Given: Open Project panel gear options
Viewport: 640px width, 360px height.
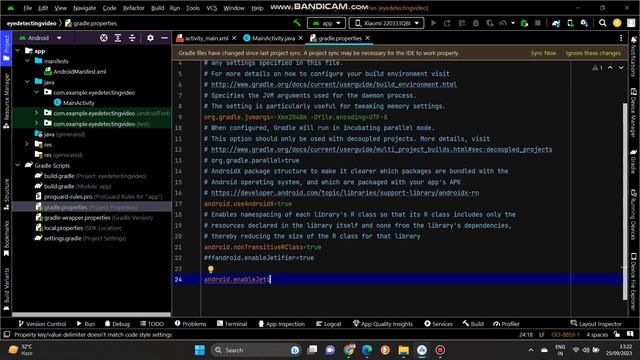Looking at the screenshot, I should (x=150, y=38).
